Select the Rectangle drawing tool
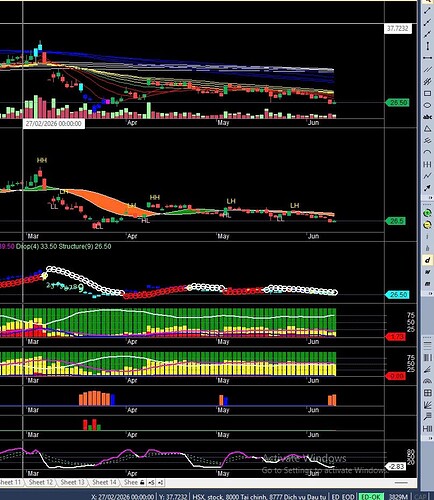The image size is (434, 500). 427,93
